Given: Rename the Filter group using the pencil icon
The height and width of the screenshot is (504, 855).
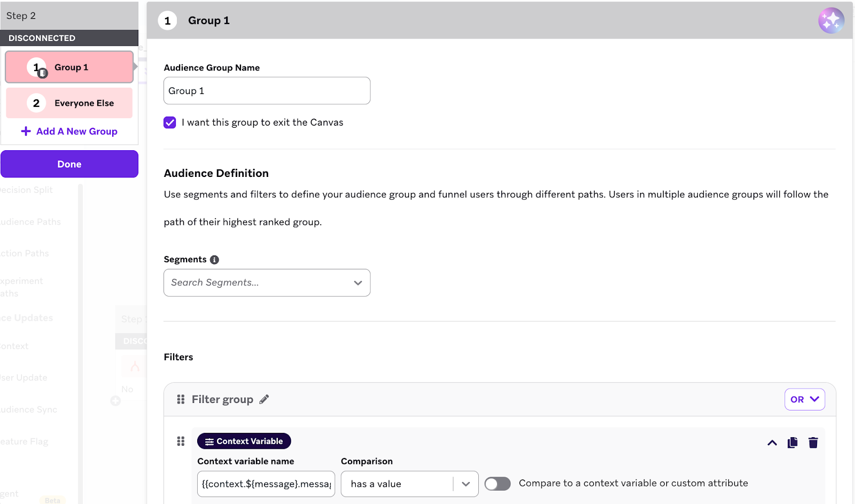Looking at the screenshot, I should click(x=265, y=399).
